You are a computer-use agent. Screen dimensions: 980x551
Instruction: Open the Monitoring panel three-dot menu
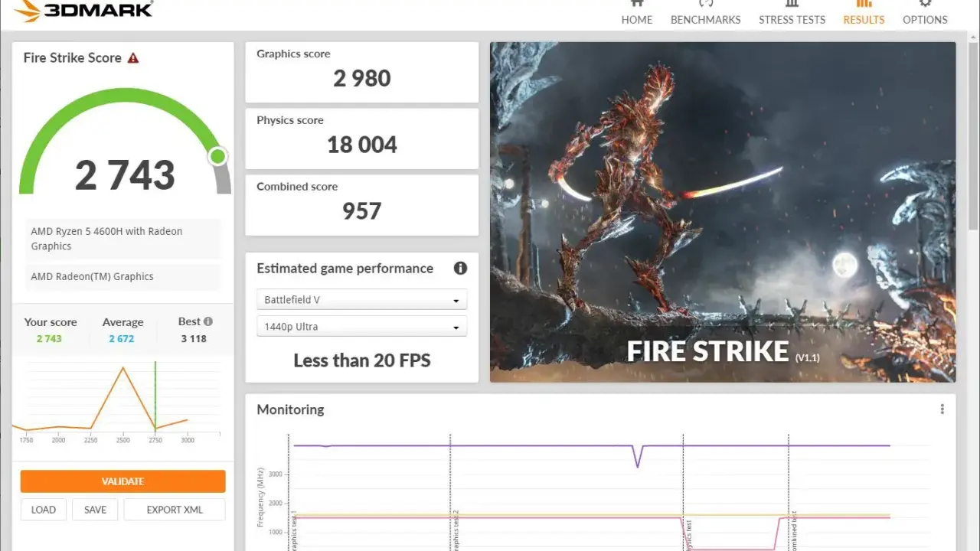pos(942,409)
